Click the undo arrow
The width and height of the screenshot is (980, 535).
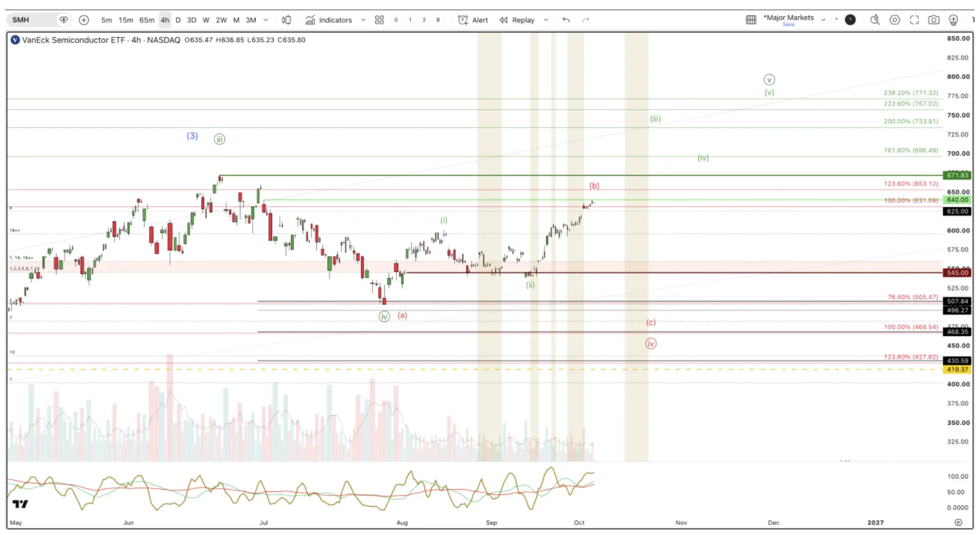coord(566,20)
